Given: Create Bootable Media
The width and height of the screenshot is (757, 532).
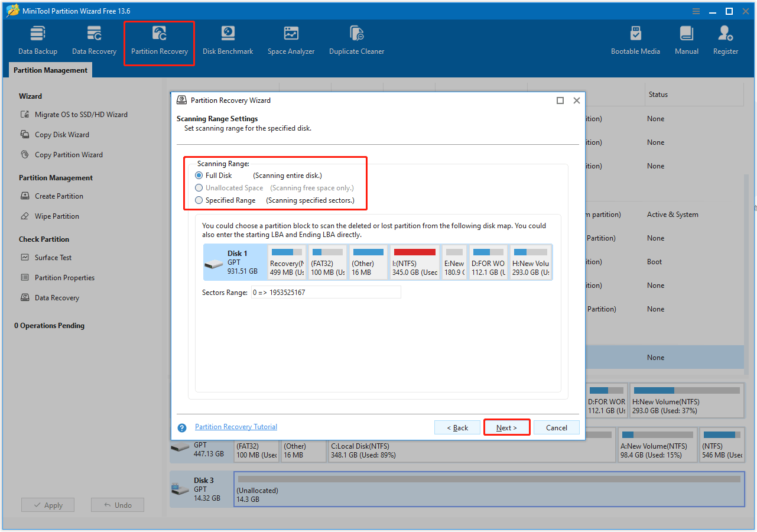Looking at the screenshot, I should [635, 41].
